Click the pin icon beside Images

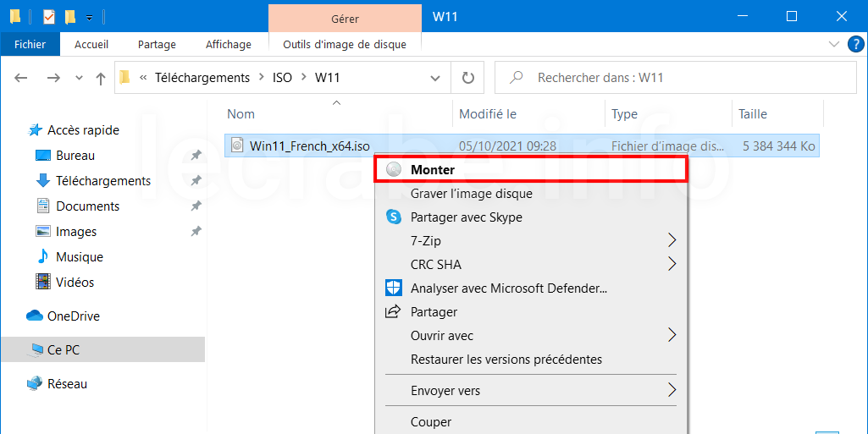click(x=196, y=232)
